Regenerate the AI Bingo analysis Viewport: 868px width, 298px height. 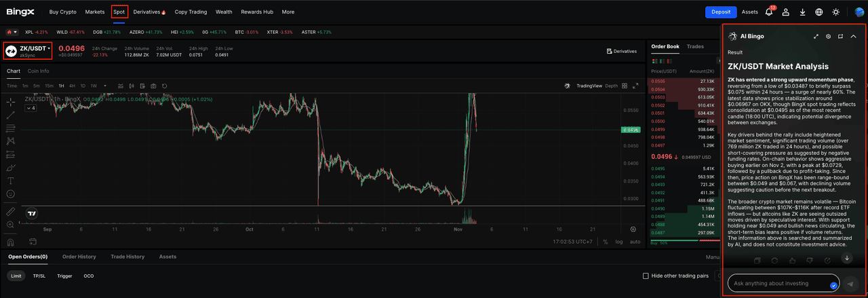(774, 260)
